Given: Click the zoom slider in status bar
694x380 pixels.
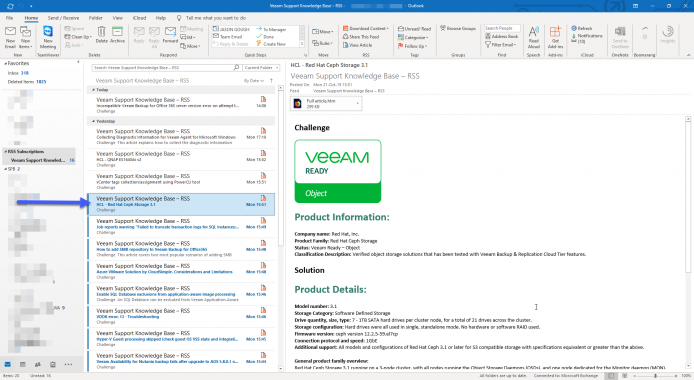Looking at the screenshot, I should [655, 376].
